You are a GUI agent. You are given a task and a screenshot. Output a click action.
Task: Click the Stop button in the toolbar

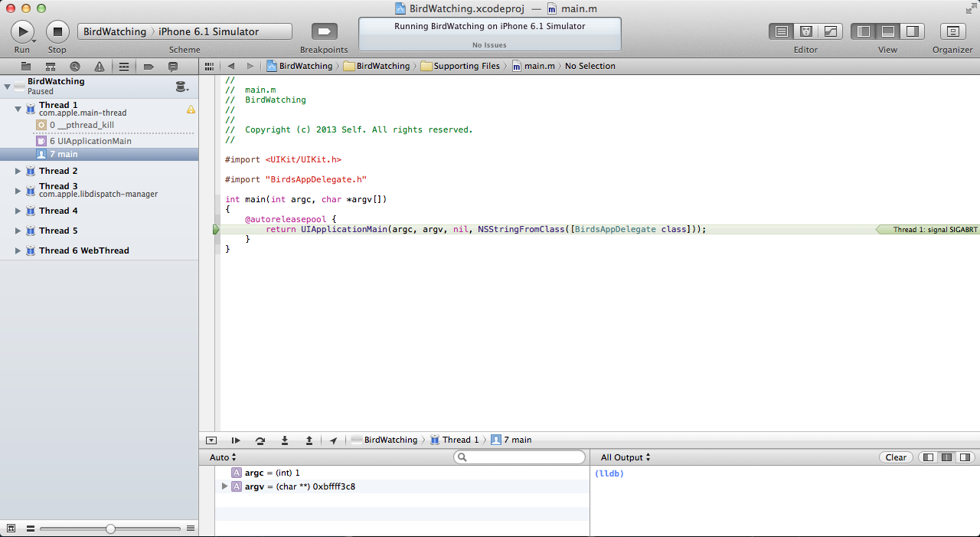[57, 31]
